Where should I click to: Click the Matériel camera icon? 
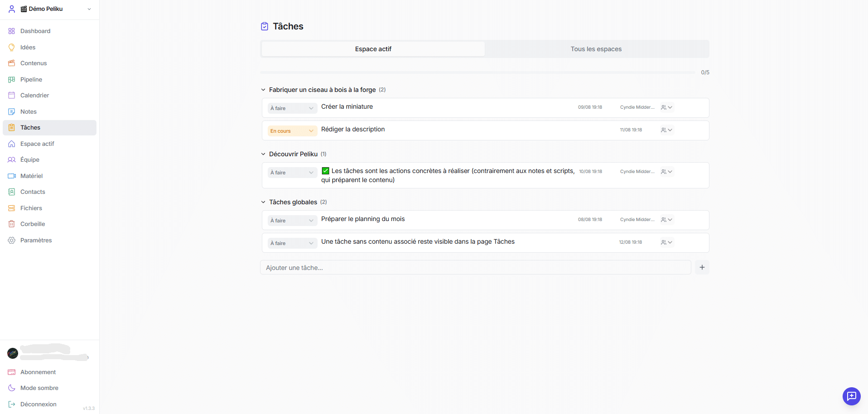click(x=12, y=176)
